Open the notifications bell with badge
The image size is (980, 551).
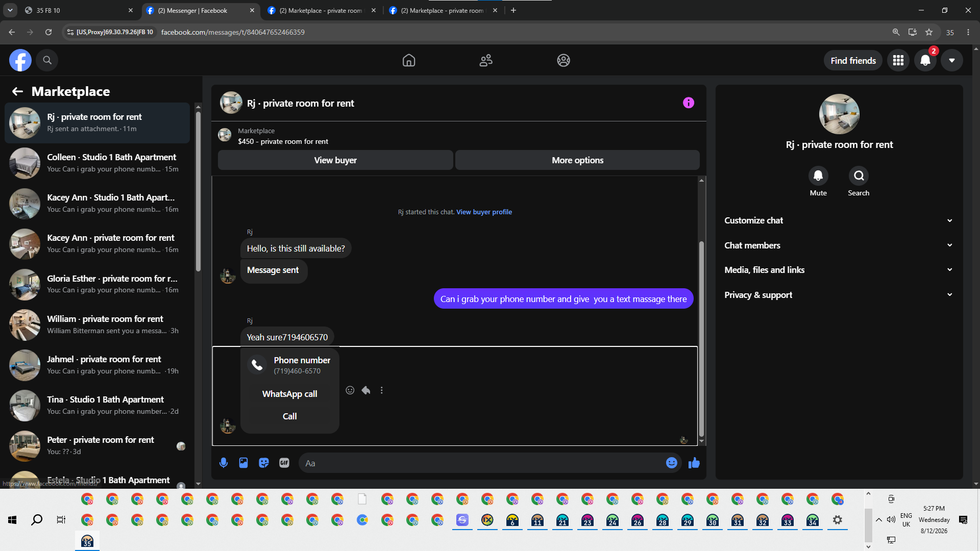(925, 60)
